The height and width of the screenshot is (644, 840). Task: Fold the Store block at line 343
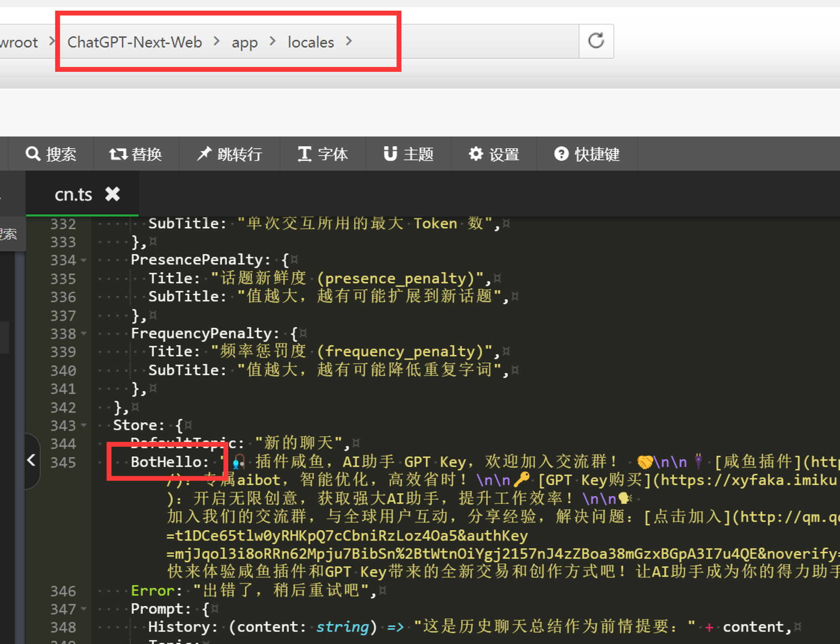click(84, 426)
